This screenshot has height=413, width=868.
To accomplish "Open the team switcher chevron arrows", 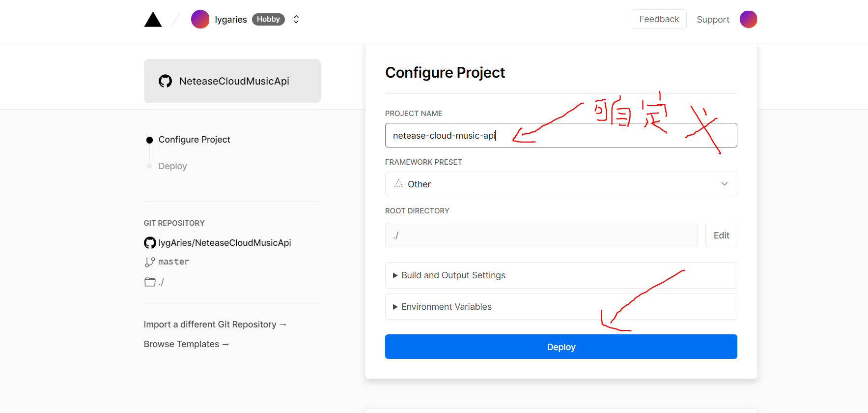I will tap(296, 19).
